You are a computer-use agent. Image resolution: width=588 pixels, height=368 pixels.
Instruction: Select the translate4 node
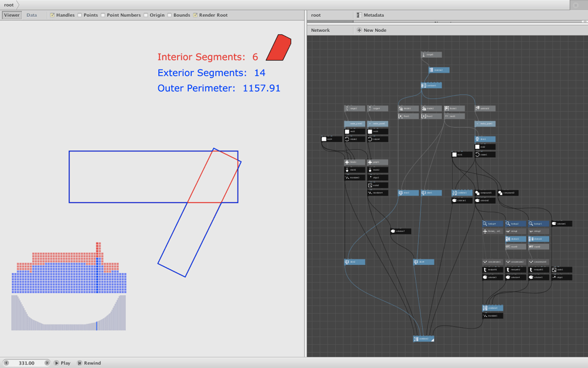pos(377,193)
